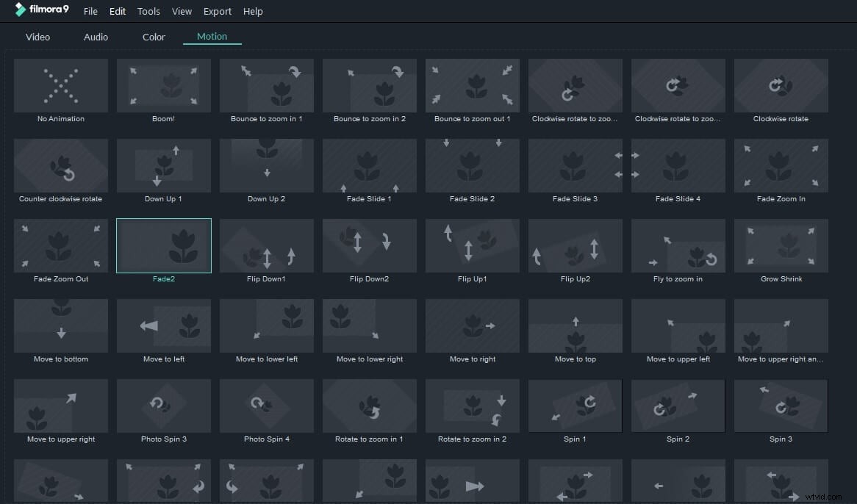Switch to the Color tab
The image size is (857, 504).
[154, 36]
